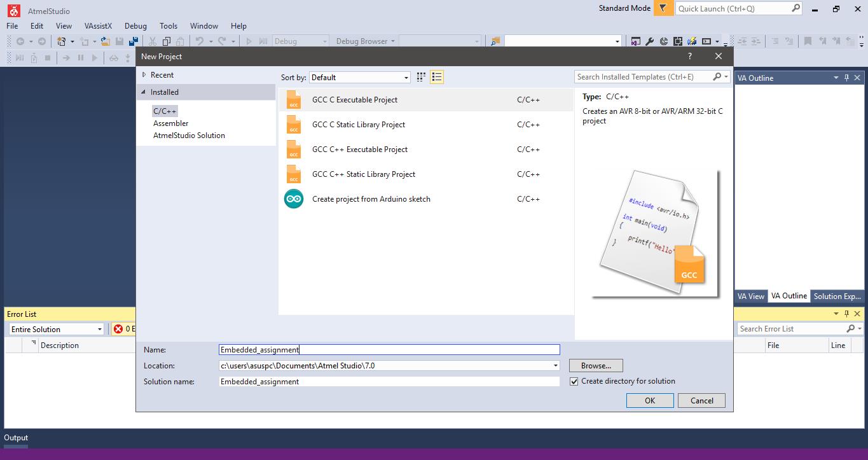
Task: Click the GCC C++ Static Library icon
Action: 294,174
